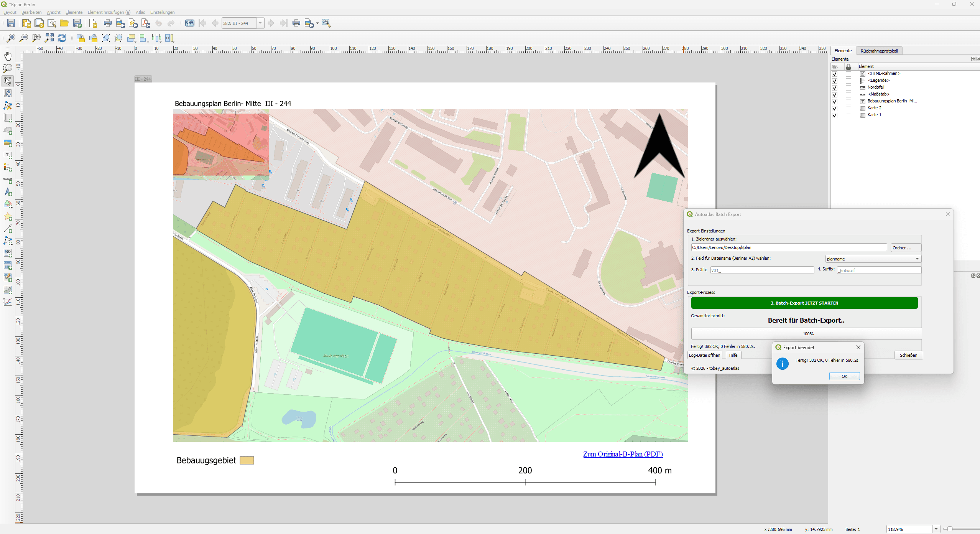Refresh the layout view
The image size is (980, 534).
point(62,38)
